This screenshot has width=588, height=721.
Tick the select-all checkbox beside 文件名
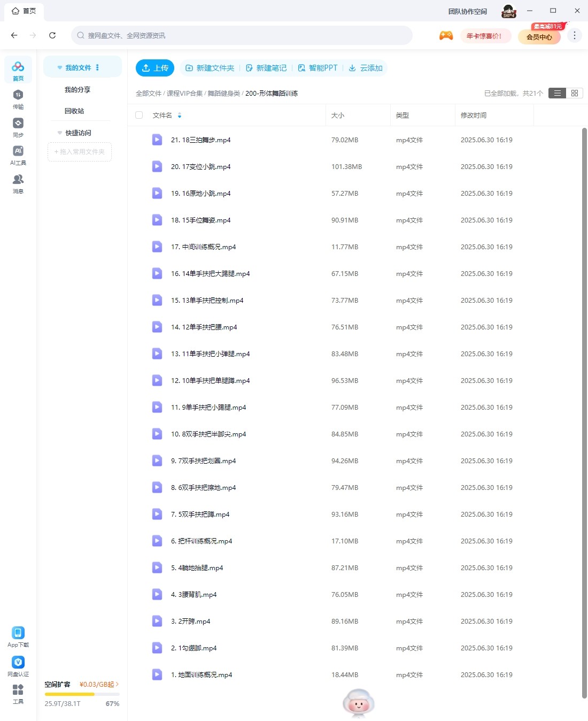pyautogui.click(x=140, y=115)
